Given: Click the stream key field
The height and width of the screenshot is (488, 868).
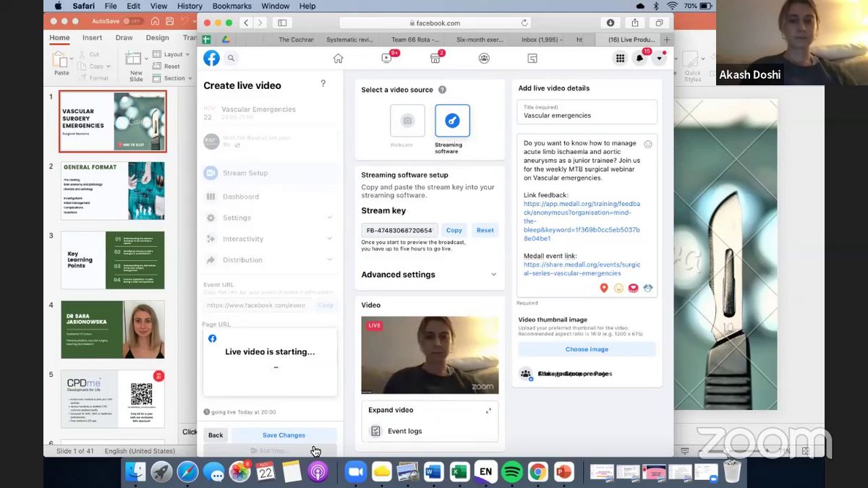Looking at the screenshot, I should click(x=399, y=230).
